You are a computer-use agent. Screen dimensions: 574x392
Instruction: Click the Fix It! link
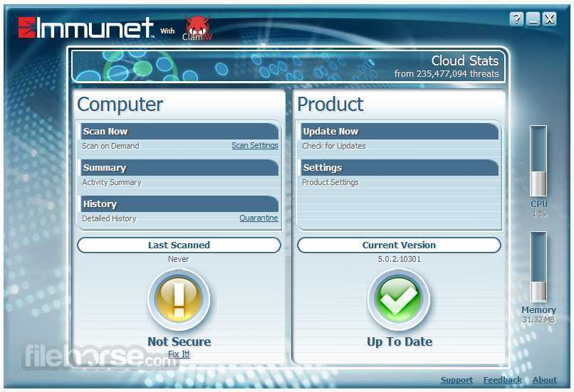pos(179,354)
